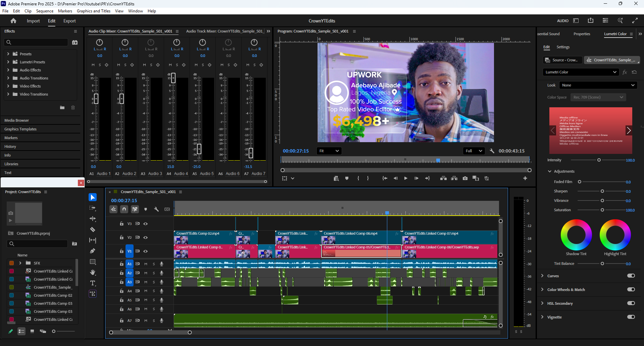Expand the Presets folder
Image resolution: width=644 pixels, height=346 pixels.
[8, 54]
